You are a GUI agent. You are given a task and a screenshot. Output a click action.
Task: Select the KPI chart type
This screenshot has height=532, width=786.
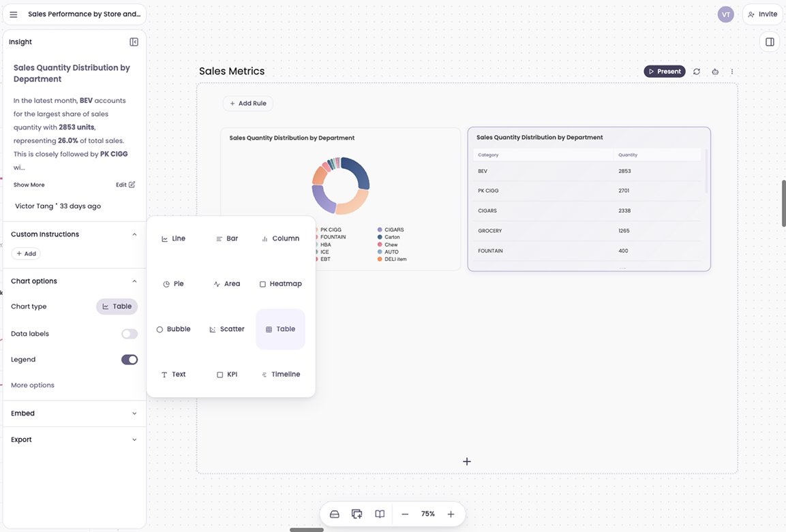tap(227, 374)
